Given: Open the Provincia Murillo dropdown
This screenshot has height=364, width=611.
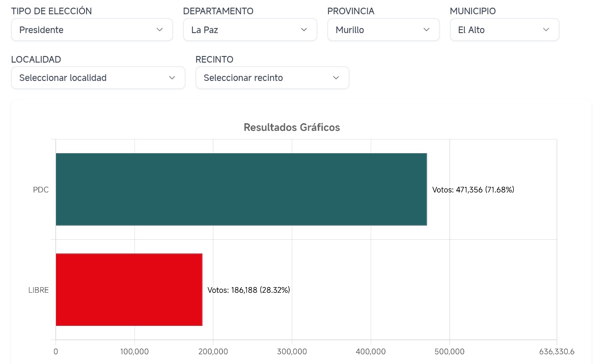Looking at the screenshot, I should pyautogui.click(x=377, y=30).
